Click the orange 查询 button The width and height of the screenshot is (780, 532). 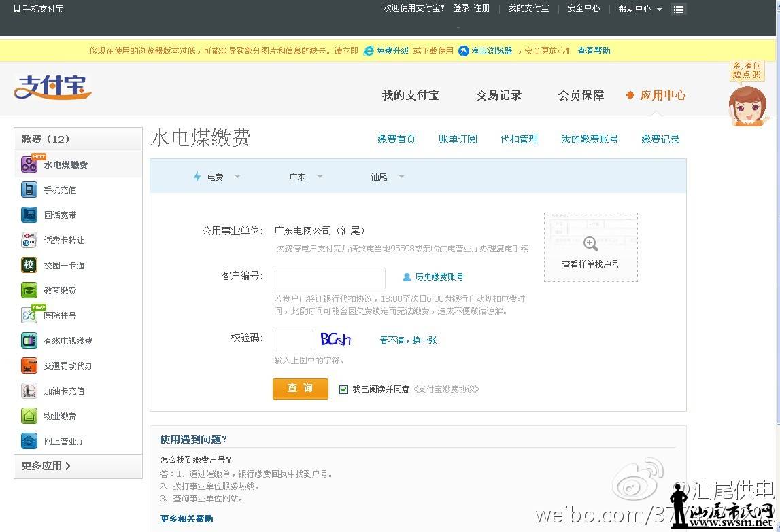300,389
